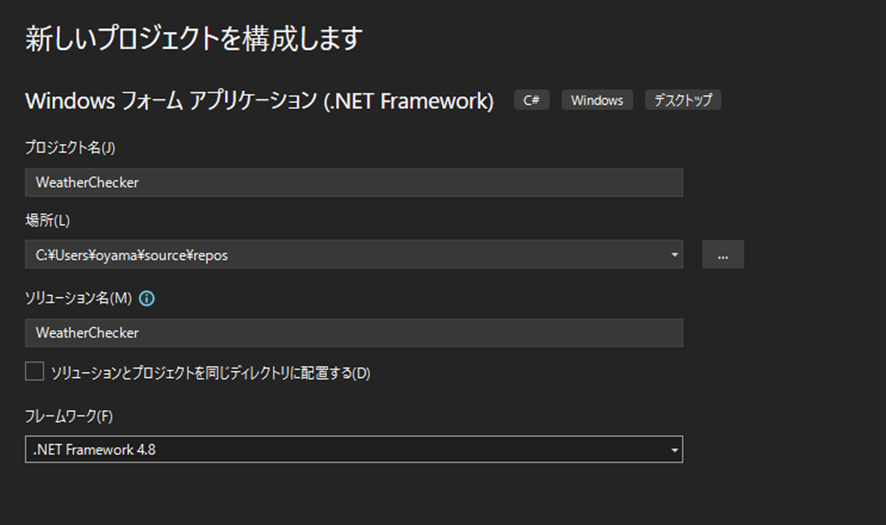Open the .NET Framework 4.8 dropdown
Image resolution: width=886 pixels, height=525 pixels.
pyautogui.click(x=354, y=449)
